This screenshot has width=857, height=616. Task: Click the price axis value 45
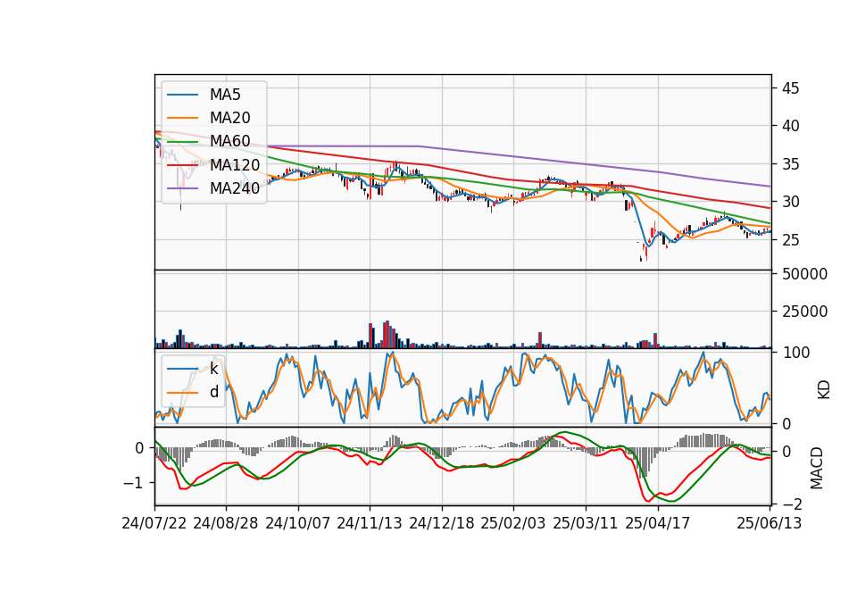(x=790, y=88)
